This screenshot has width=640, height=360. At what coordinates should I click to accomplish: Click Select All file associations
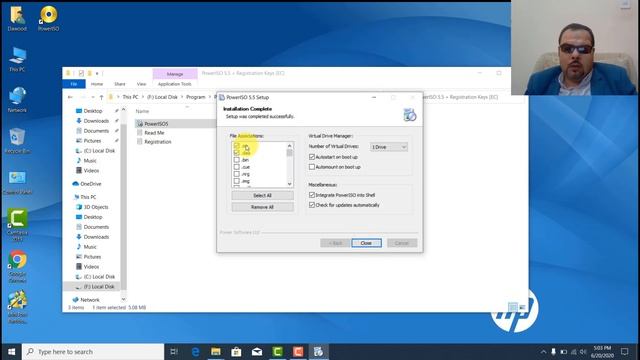tap(262, 196)
